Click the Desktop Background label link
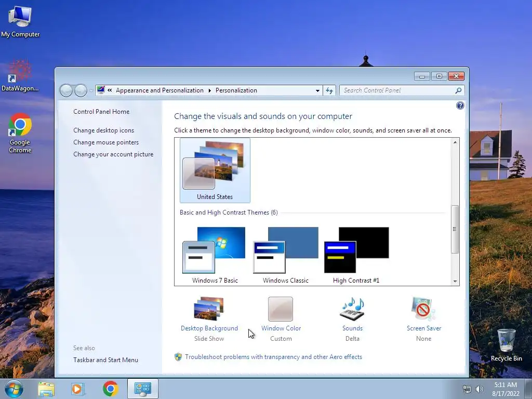The height and width of the screenshot is (399, 532). (x=209, y=328)
